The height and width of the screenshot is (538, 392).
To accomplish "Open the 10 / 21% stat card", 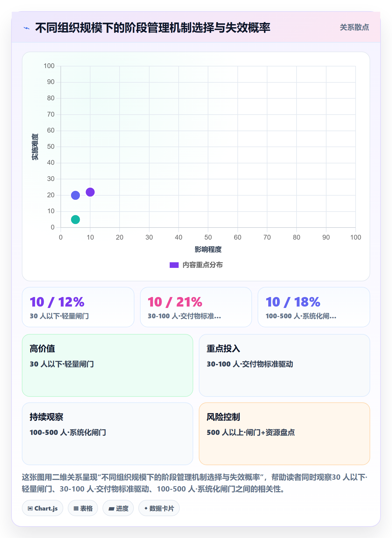I will point(196,307).
